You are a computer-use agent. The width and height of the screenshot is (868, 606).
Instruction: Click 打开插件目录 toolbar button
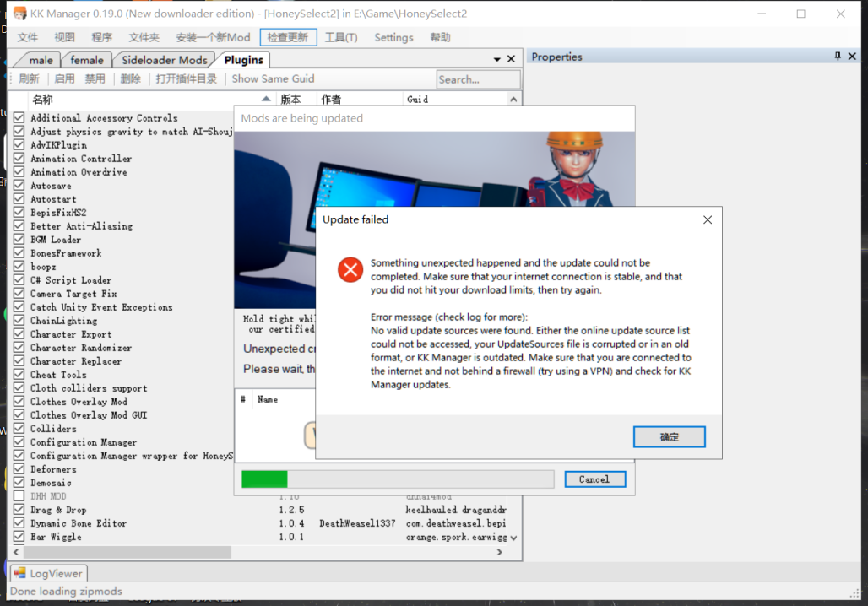(x=186, y=78)
